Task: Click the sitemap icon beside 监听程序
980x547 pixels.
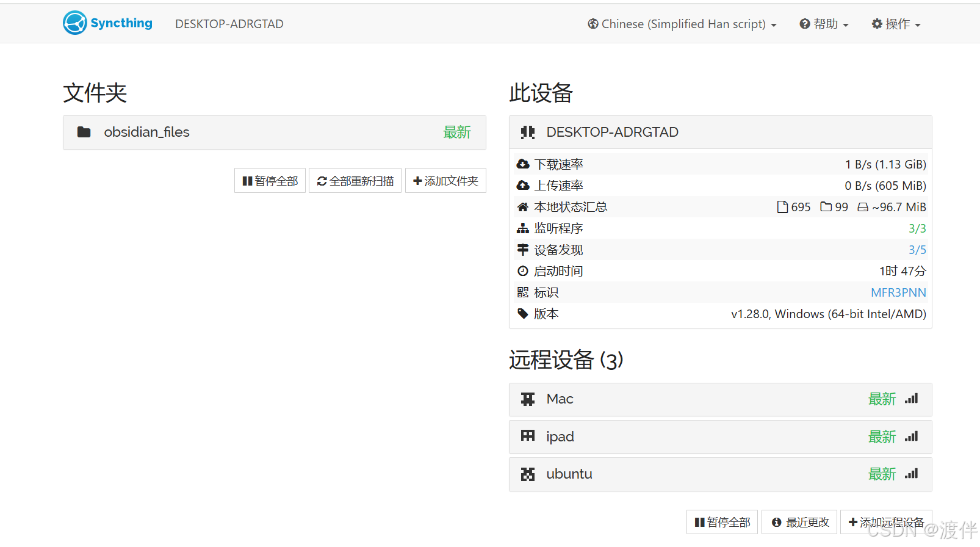Action: tap(523, 228)
